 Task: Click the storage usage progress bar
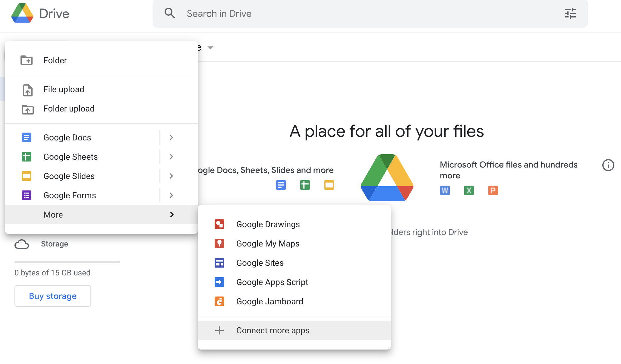point(67,261)
